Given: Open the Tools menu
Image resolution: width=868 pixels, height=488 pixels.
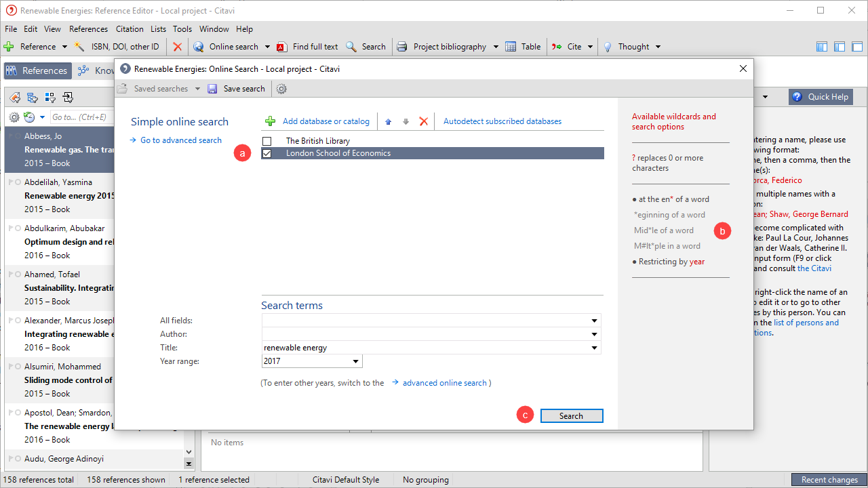Looking at the screenshot, I should coord(182,29).
